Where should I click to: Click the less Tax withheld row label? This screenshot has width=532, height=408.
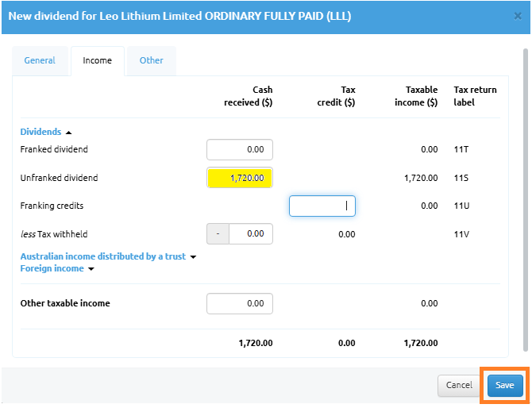54,234
